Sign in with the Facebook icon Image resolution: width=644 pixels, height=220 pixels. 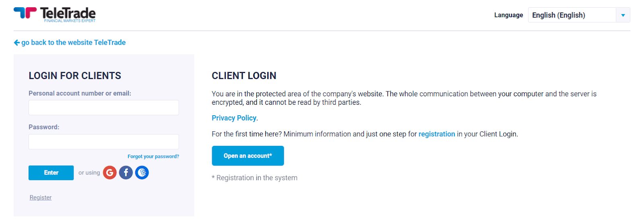click(126, 172)
